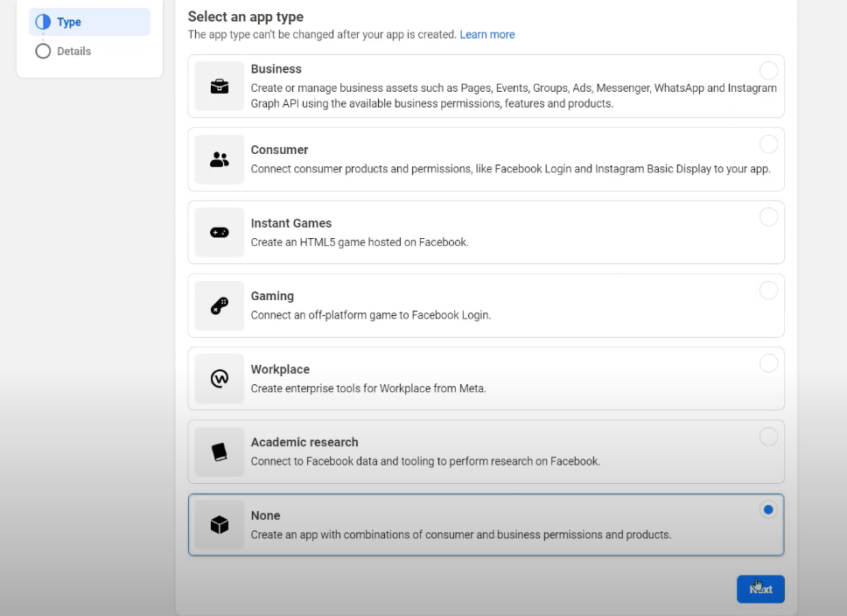The height and width of the screenshot is (616, 847).
Task: Select the Business radio button
Action: 768,71
